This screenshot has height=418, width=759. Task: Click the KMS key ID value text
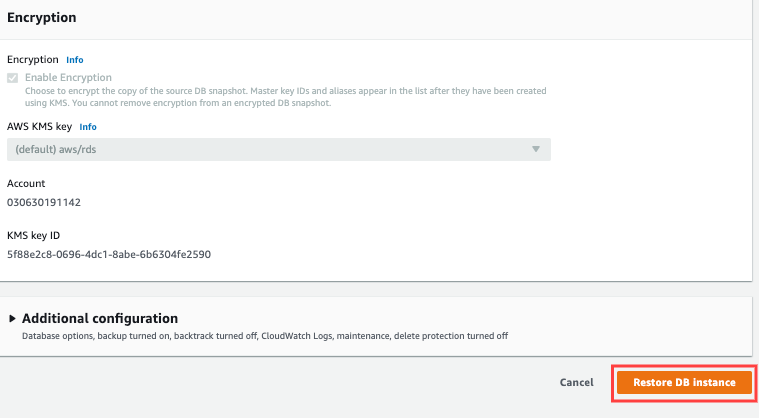pyautogui.click(x=108, y=253)
